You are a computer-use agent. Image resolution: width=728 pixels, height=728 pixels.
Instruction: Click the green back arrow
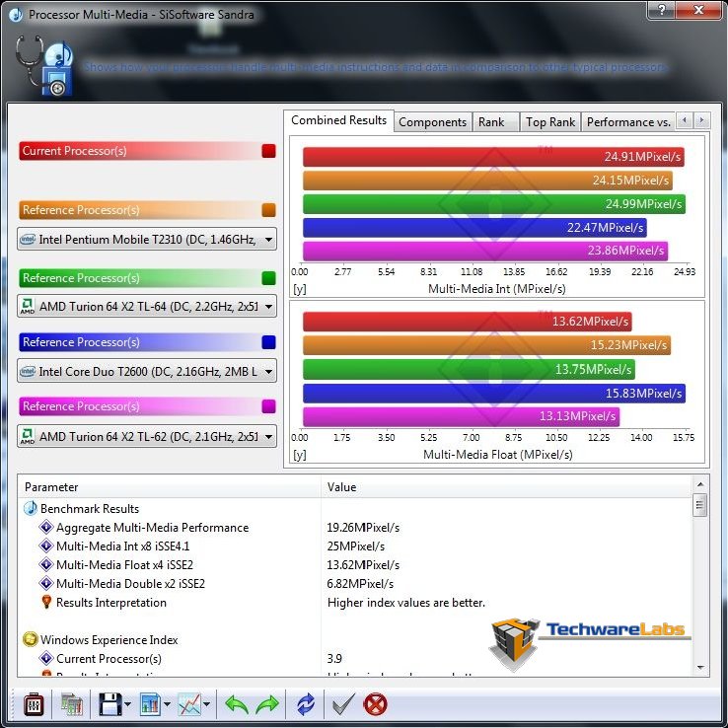pos(237,704)
